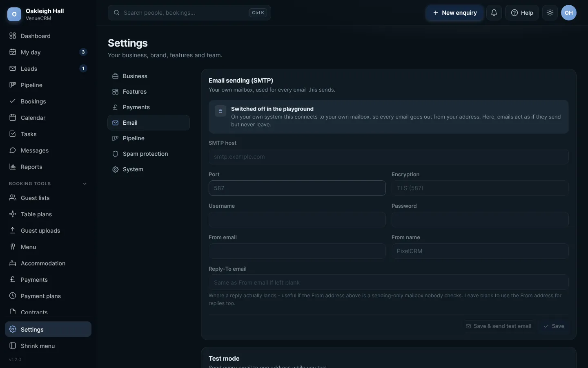Open the Payments settings tab
The height and width of the screenshot is (368, 588).
click(x=149, y=107)
